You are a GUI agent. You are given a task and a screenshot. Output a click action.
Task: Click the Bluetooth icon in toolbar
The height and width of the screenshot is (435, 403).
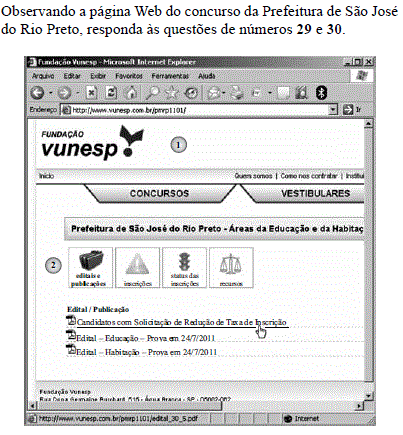[x=321, y=93]
